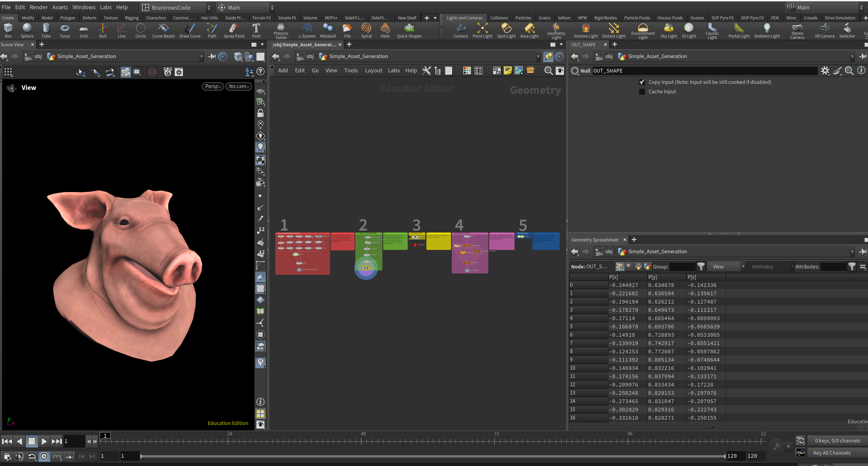This screenshot has width=868, height=466.
Task: Open the No cam camera dropdown
Action: pyautogui.click(x=239, y=86)
